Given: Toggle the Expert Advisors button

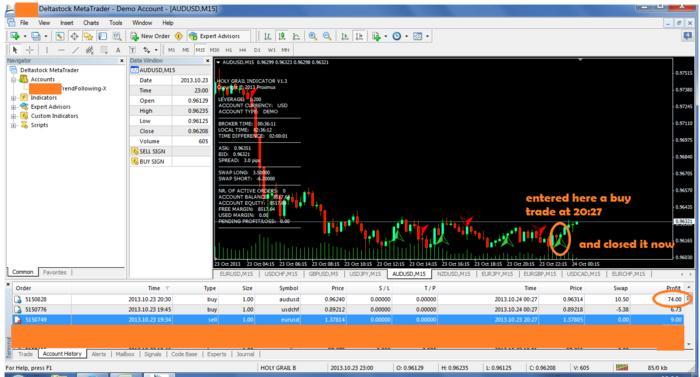Looking at the screenshot, I should (x=214, y=36).
